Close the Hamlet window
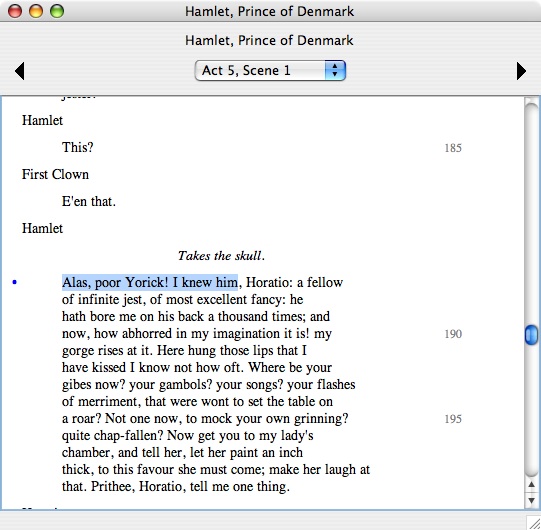 point(15,11)
